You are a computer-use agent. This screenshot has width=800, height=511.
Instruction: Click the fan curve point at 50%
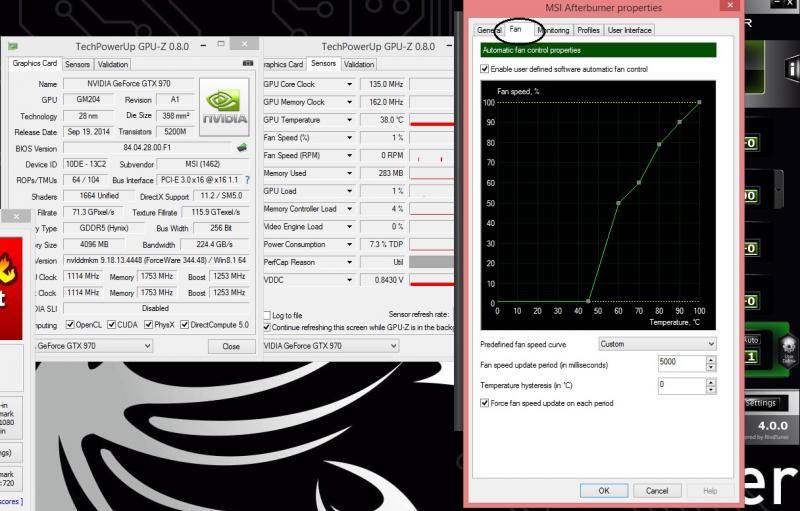618,203
